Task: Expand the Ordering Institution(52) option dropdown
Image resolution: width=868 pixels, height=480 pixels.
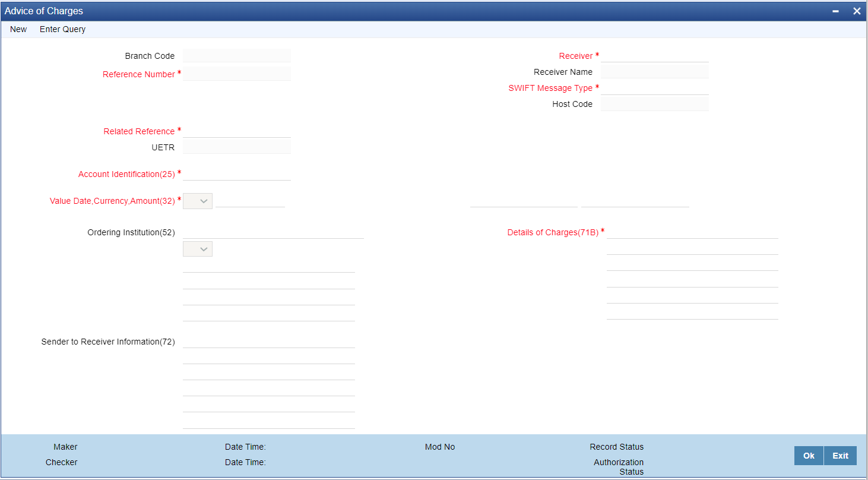Action: click(x=198, y=249)
